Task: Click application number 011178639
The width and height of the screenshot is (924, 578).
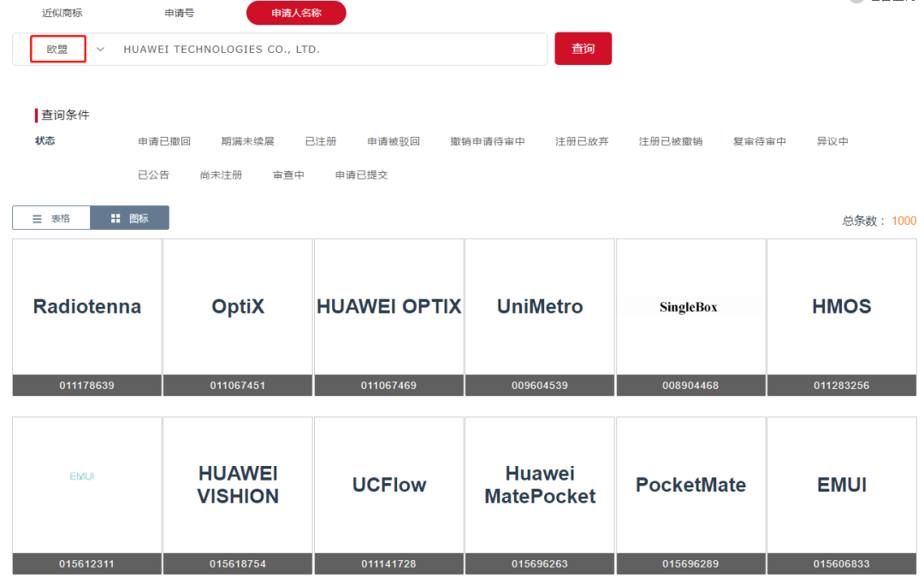Action: (87, 386)
